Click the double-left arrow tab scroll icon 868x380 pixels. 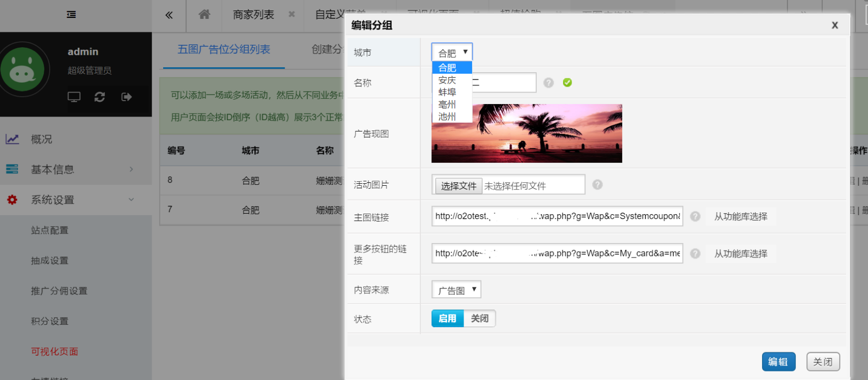(169, 15)
